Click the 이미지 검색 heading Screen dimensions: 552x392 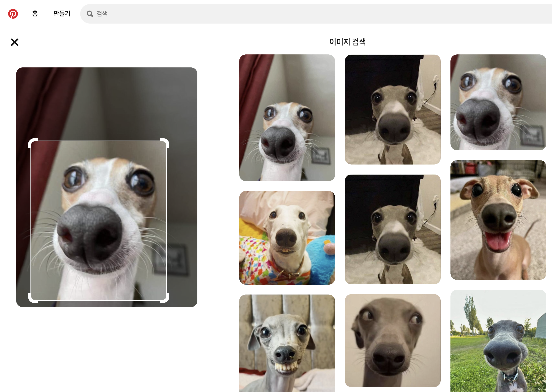click(347, 42)
